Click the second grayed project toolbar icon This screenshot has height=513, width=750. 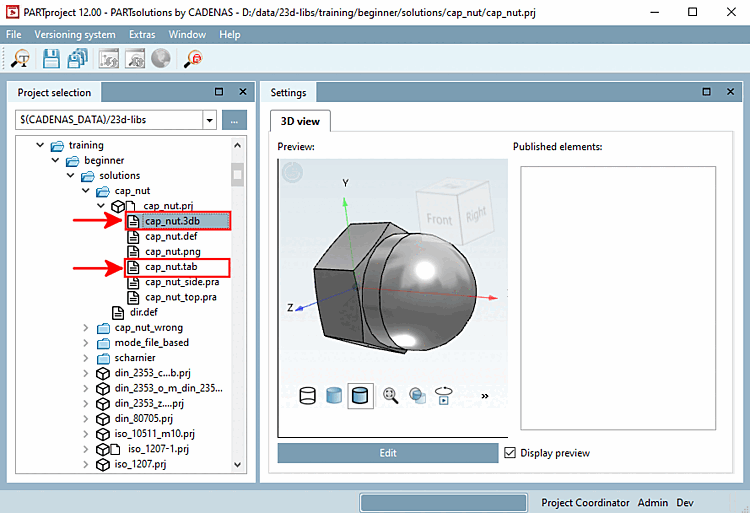click(x=135, y=59)
